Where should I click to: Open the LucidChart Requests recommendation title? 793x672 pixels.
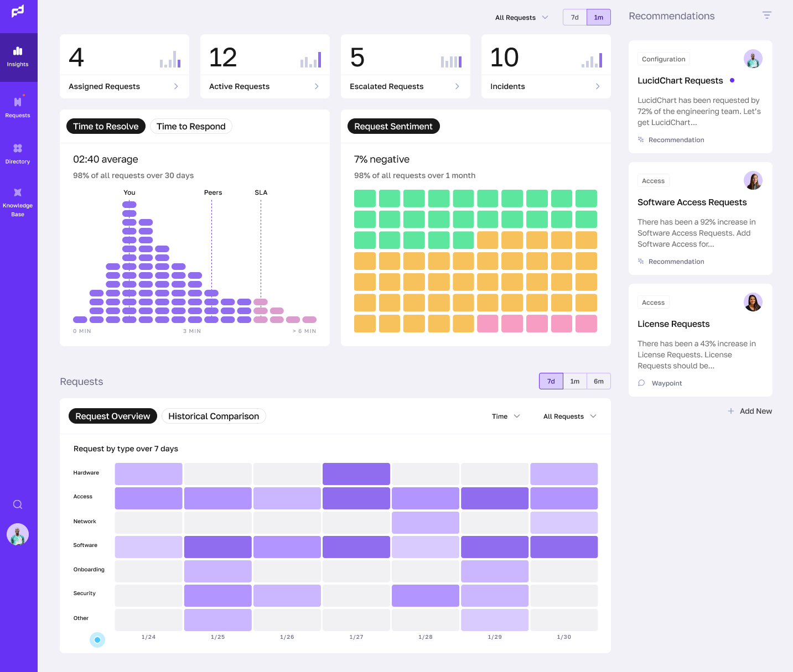click(680, 80)
